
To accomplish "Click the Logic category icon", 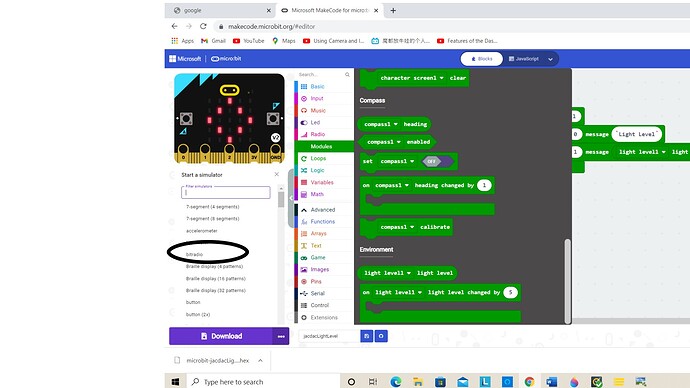I will pos(304,170).
